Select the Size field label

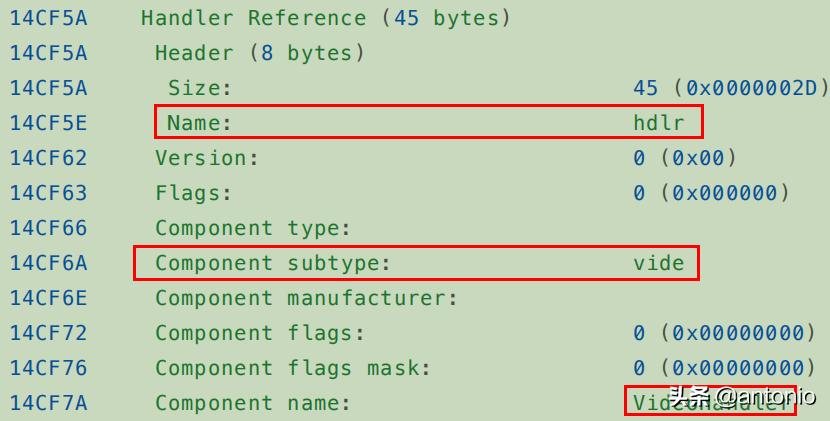pos(199,88)
